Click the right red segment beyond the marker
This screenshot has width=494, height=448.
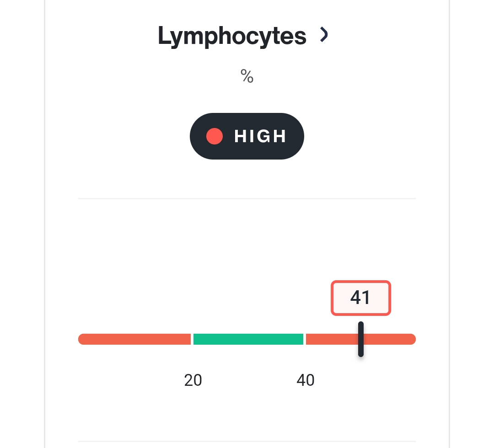point(390,339)
